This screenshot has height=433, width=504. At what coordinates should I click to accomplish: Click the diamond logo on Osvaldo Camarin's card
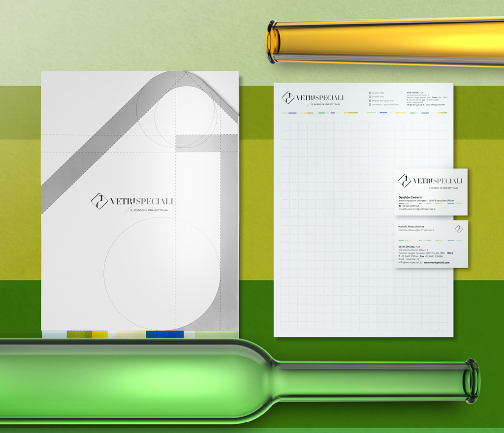click(x=405, y=181)
